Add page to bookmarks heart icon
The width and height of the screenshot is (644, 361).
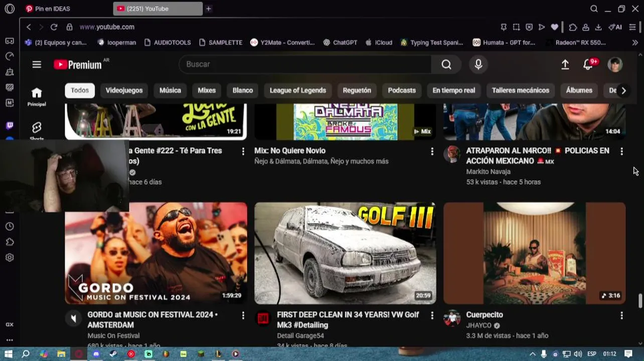(554, 27)
